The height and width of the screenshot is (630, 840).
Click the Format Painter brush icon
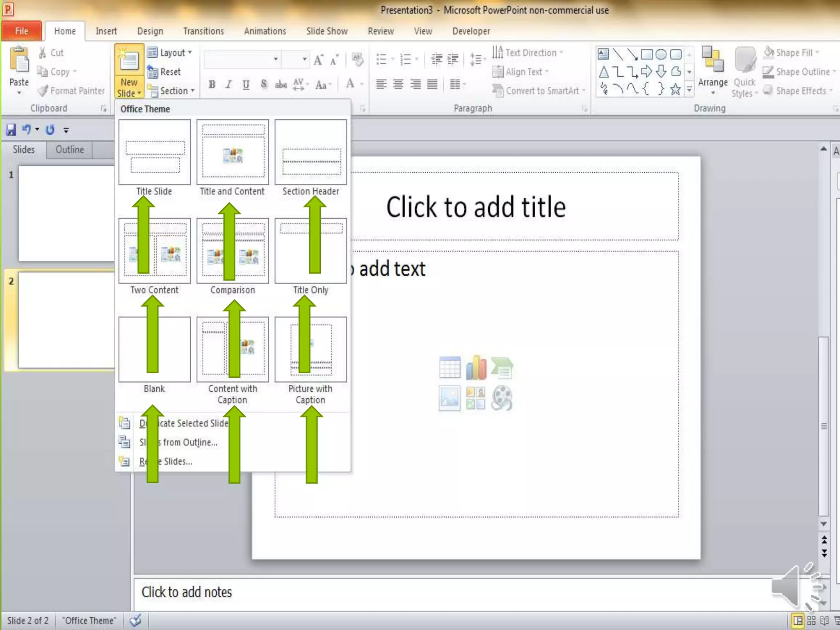(43, 91)
